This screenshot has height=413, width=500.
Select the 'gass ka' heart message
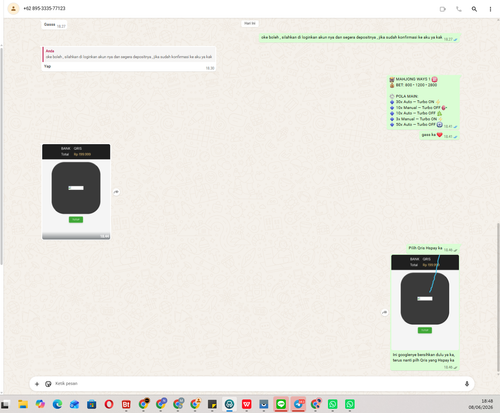(439, 135)
